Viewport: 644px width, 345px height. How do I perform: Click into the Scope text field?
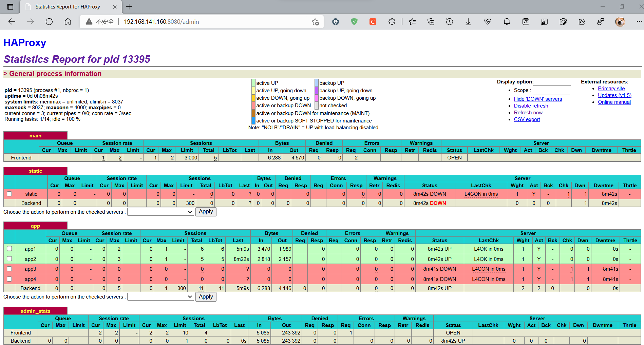[552, 90]
